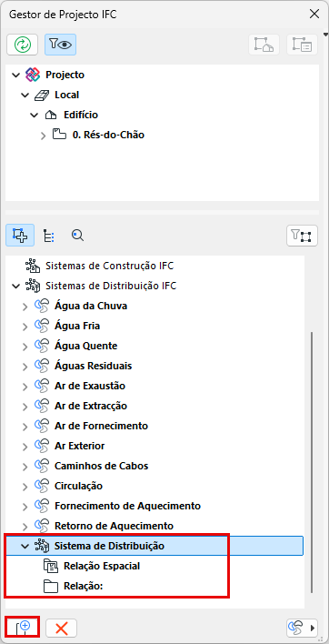Screen dimensions: 329x644
Task: Collapse Sistemas de Distribuição IFC group
Action: point(16,286)
